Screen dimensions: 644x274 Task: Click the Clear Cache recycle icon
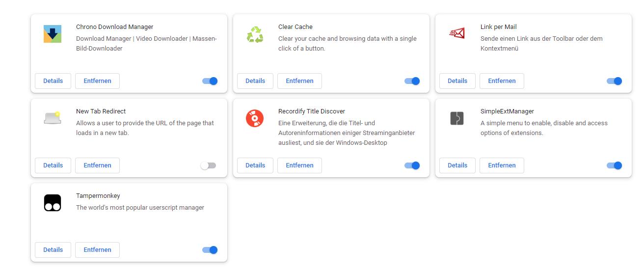pos(255,34)
